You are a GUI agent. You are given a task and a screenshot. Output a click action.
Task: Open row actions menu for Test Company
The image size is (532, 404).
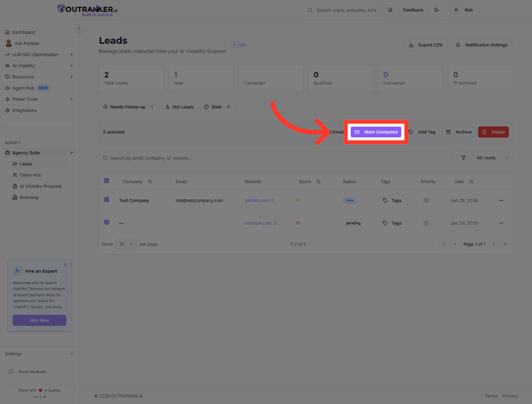[x=501, y=201]
